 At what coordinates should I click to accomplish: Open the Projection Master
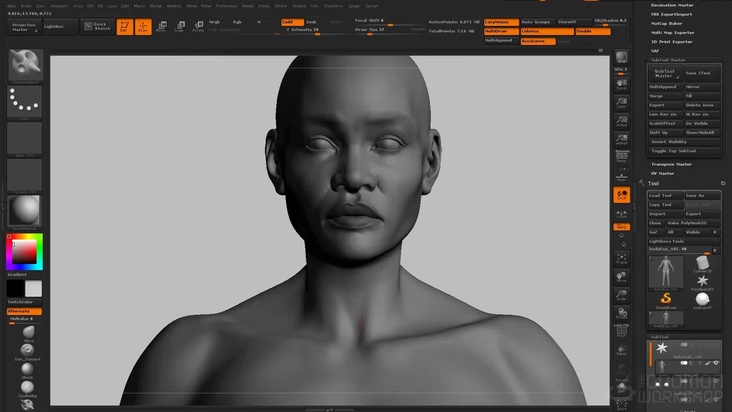coord(24,26)
